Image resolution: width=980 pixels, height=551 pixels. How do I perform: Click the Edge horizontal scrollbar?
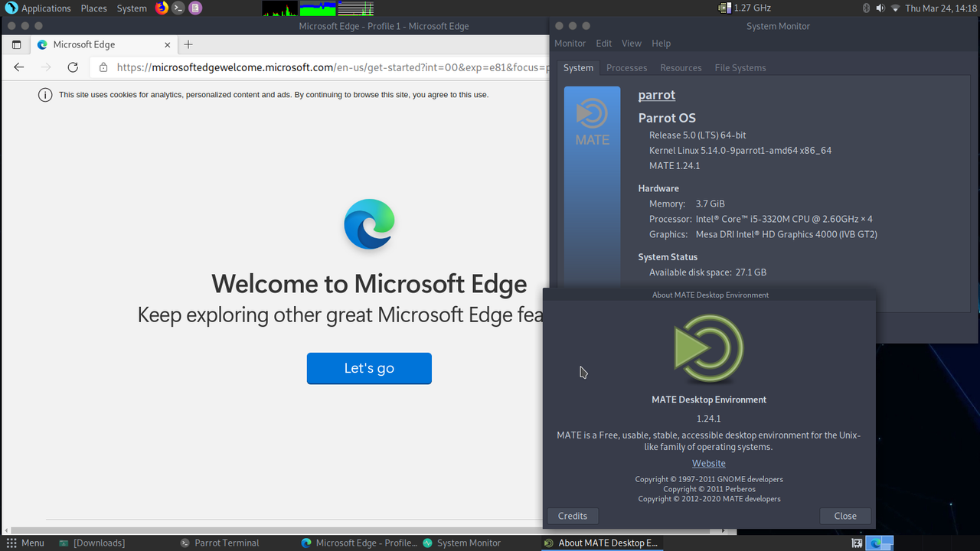click(x=367, y=530)
